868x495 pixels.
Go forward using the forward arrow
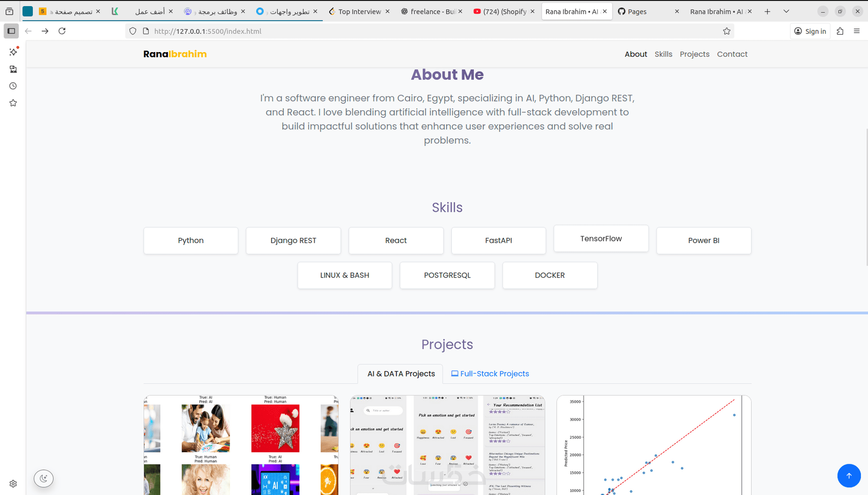(45, 31)
